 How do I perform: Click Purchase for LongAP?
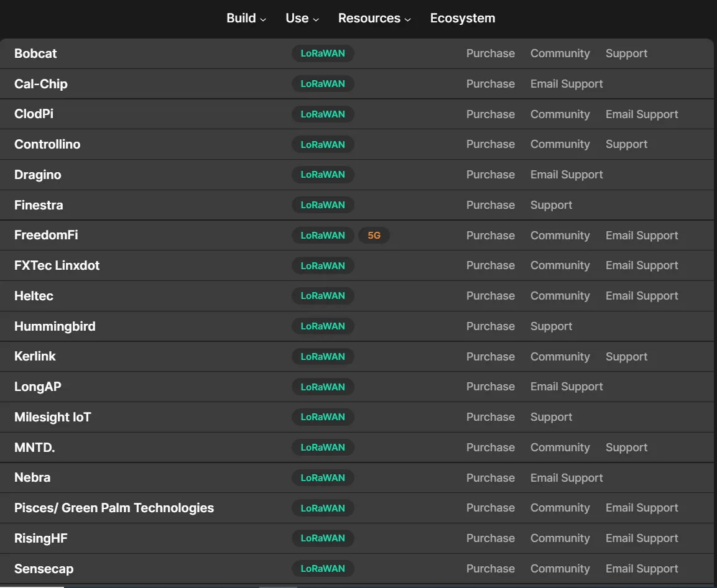[x=490, y=387]
